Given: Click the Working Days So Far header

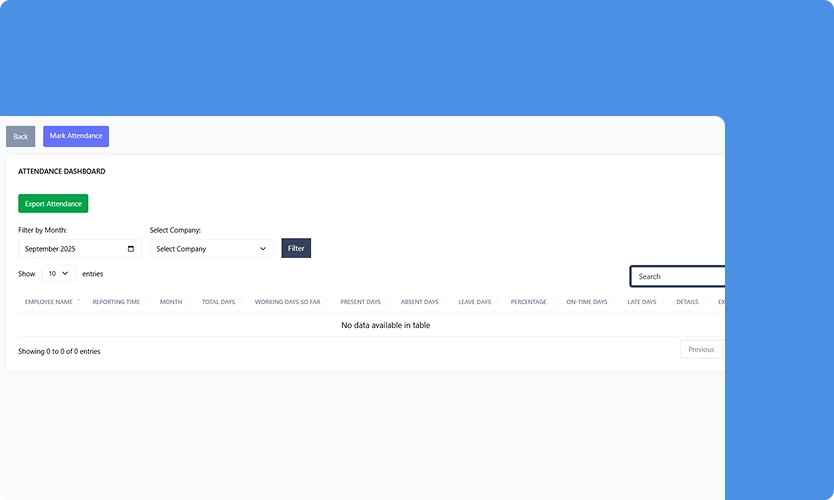Looking at the screenshot, I should pos(287,302).
